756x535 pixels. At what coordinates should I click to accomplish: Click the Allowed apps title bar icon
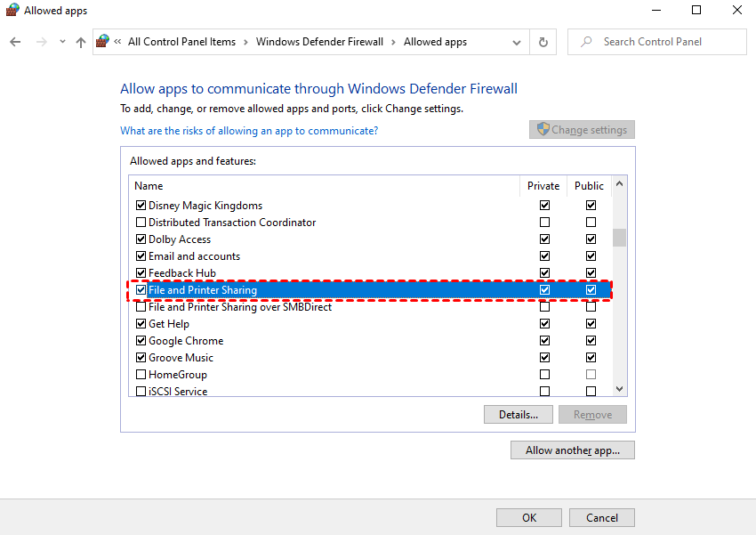click(x=12, y=10)
